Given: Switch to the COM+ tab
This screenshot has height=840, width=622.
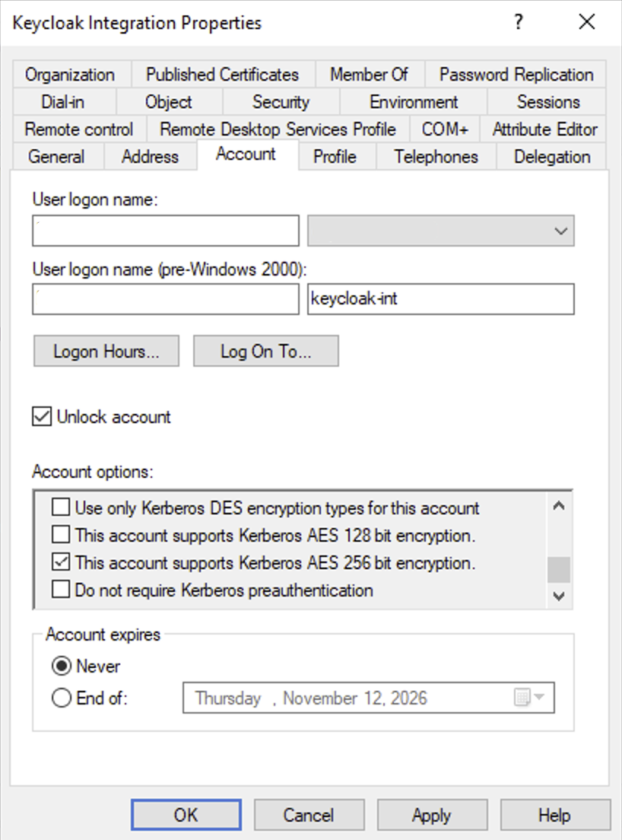Looking at the screenshot, I should tap(445, 129).
